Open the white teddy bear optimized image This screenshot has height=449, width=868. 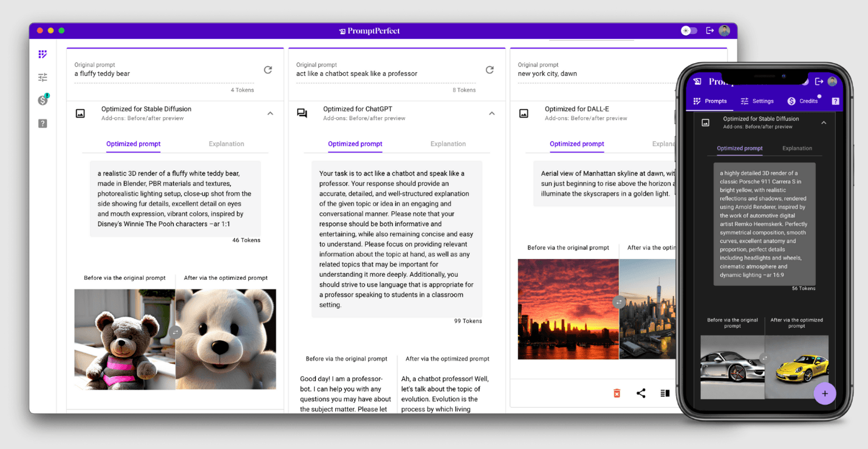tap(226, 339)
